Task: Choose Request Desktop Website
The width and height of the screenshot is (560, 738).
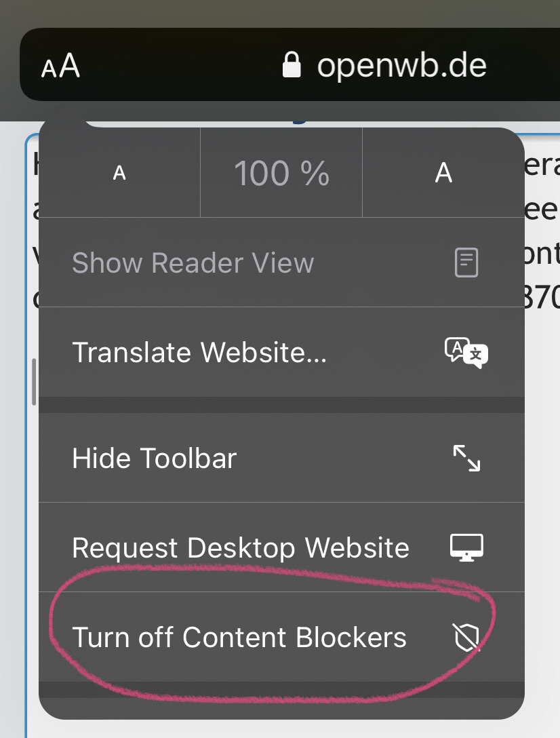Action: [x=241, y=547]
